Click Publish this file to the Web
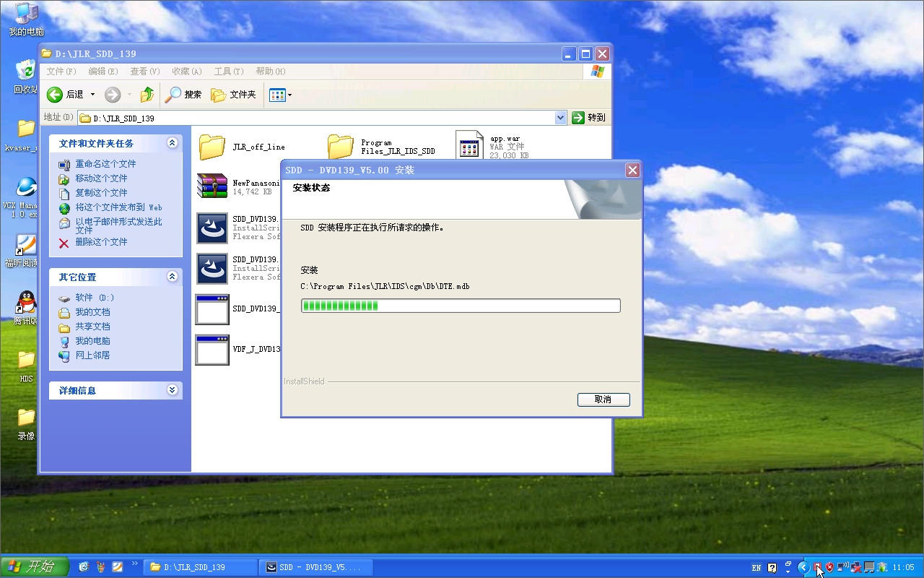This screenshot has height=578, width=924. (119, 207)
